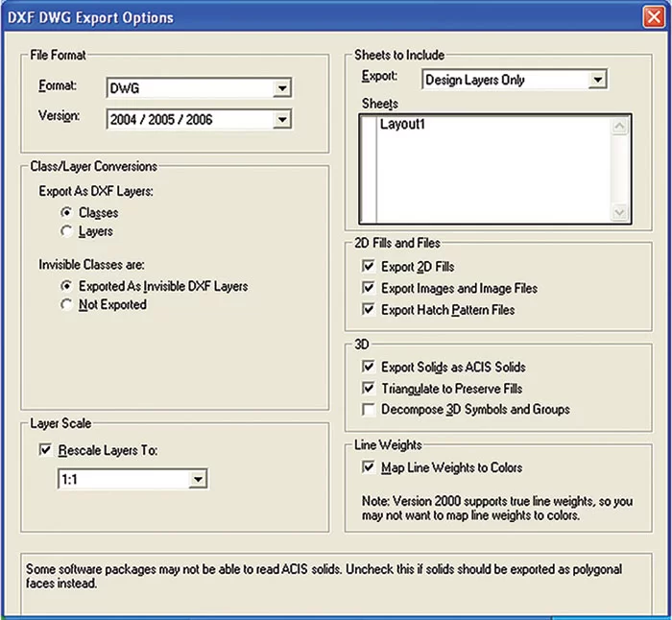This screenshot has width=672, height=620.
Task: Click the Sheets list scroll down arrow
Action: click(x=619, y=213)
